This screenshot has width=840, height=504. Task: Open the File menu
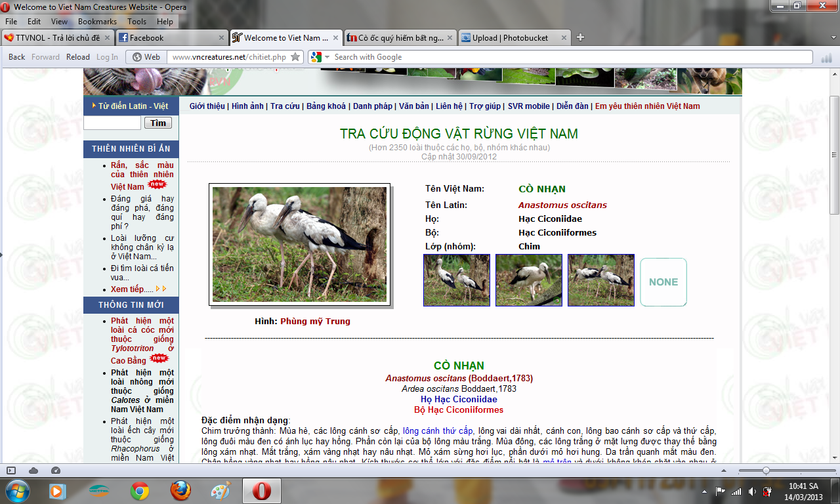point(11,22)
